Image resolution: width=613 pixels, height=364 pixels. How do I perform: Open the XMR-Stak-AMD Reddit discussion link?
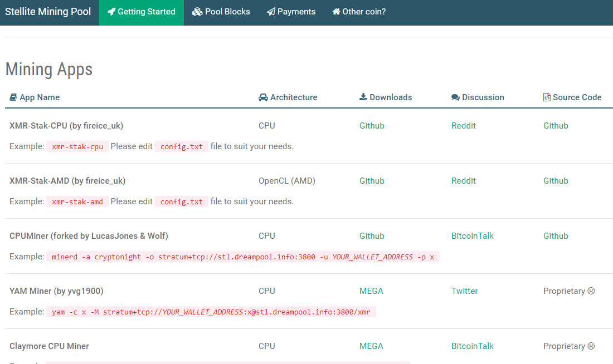pyautogui.click(x=463, y=181)
